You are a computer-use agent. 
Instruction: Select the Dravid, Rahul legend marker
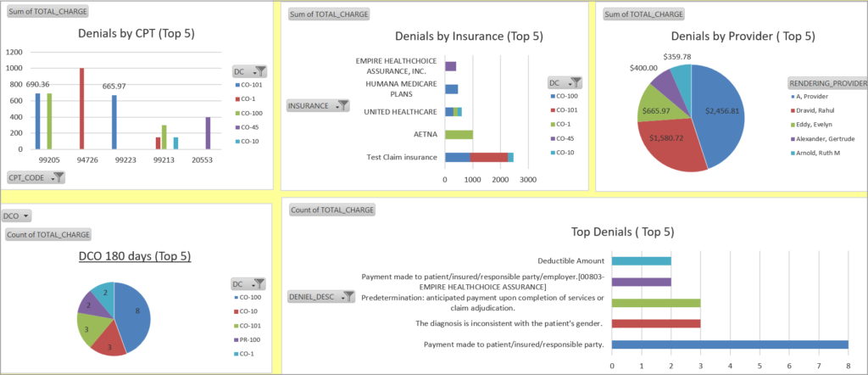(793, 109)
